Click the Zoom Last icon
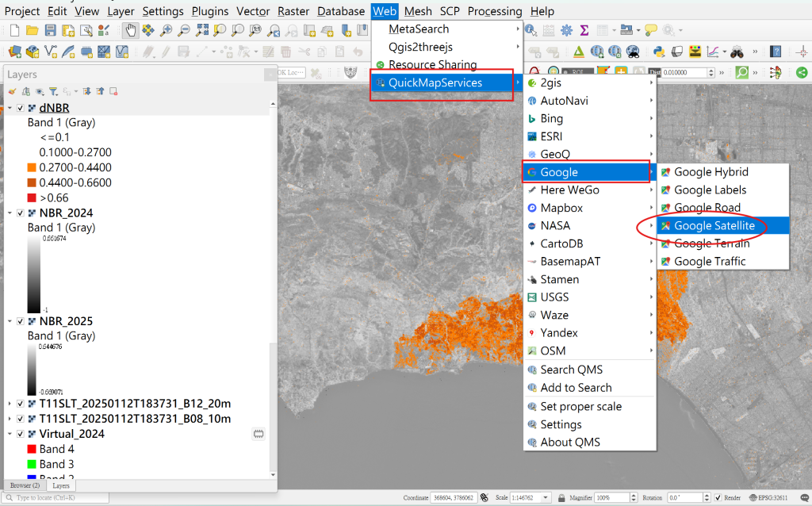 (273, 31)
